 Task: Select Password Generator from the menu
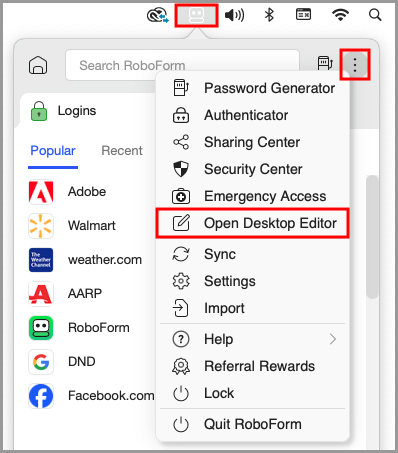click(x=253, y=88)
